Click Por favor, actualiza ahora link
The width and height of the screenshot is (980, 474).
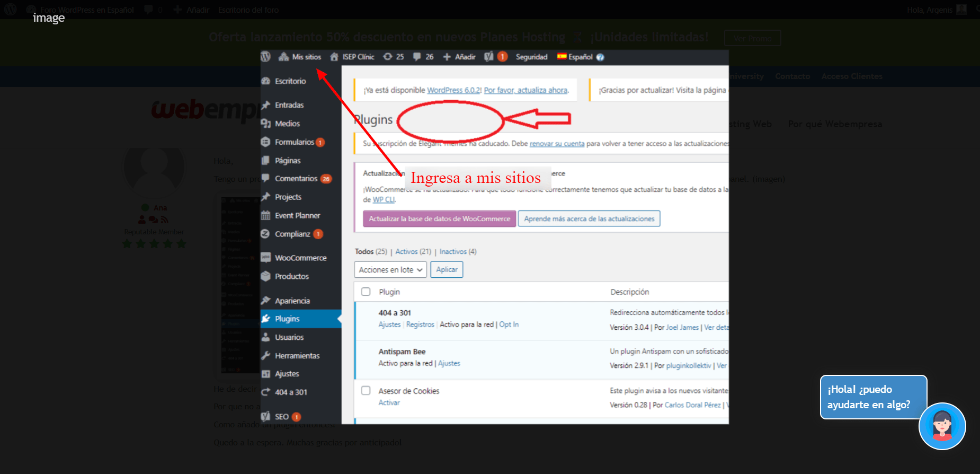[525, 90]
